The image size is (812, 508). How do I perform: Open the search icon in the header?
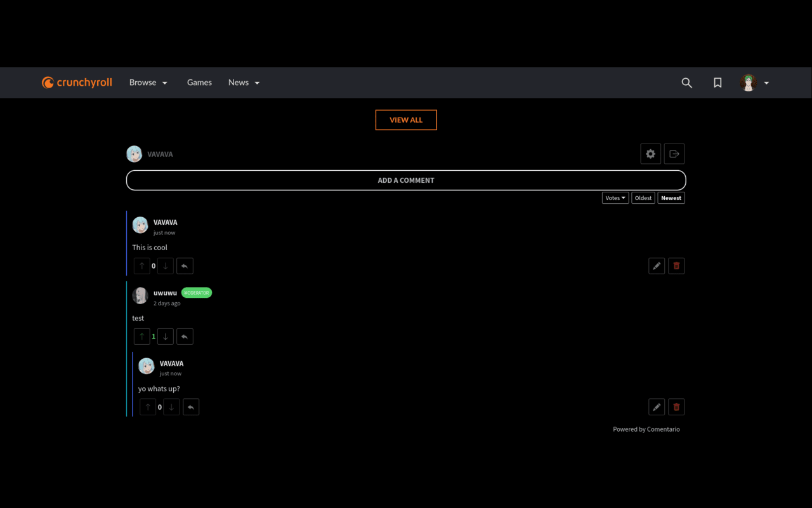(686, 83)
